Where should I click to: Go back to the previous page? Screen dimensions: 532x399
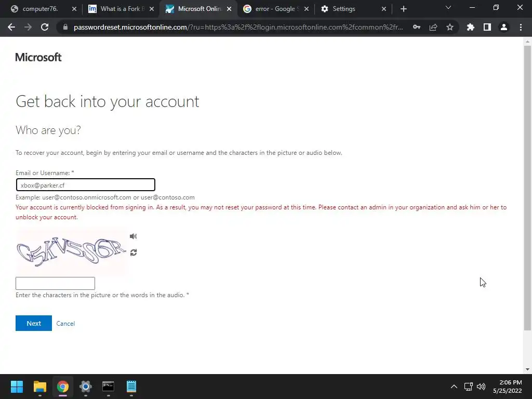pyautogui.click(x=11, y=27)
